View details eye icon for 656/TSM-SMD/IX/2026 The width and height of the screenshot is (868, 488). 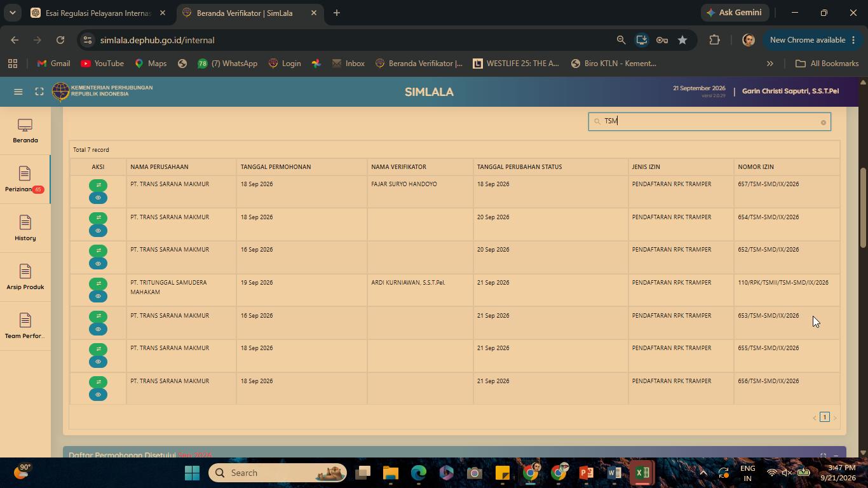(98, 395)
